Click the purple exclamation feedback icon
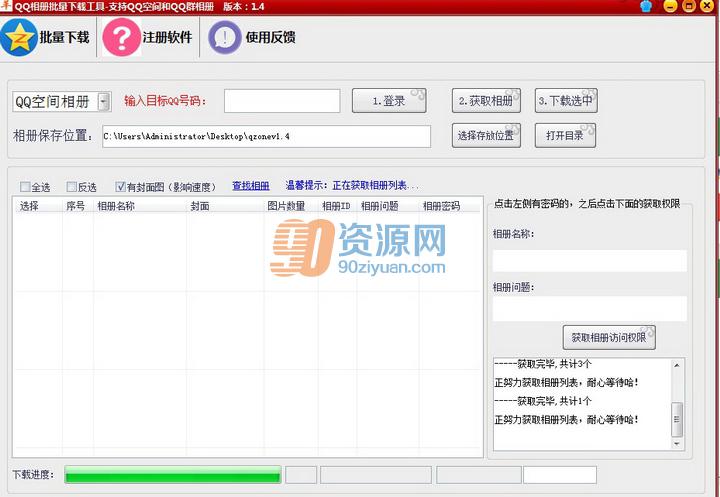The image size is (720, 497). coord(225,38)
